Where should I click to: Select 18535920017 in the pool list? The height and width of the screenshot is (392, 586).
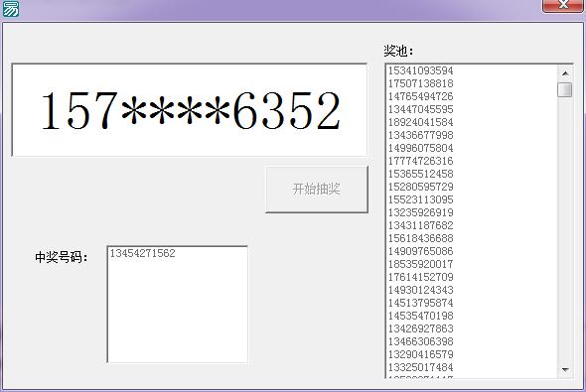point(420,264)
